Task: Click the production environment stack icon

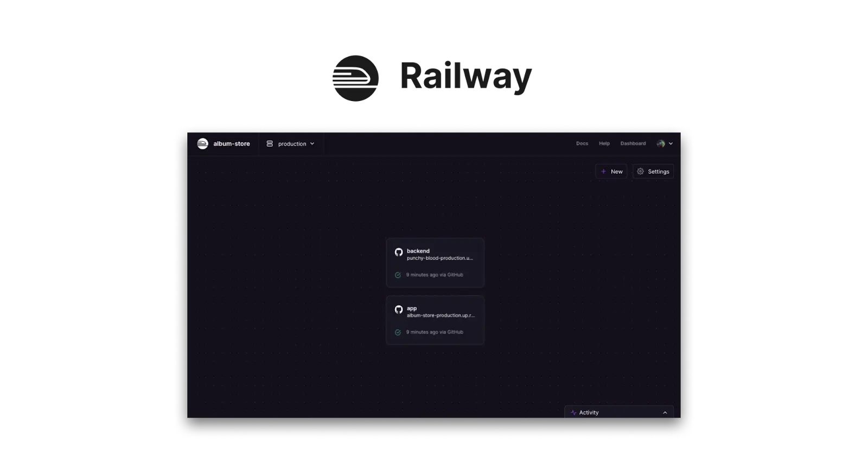Action: pyautogui.click(x=270, y=144)
